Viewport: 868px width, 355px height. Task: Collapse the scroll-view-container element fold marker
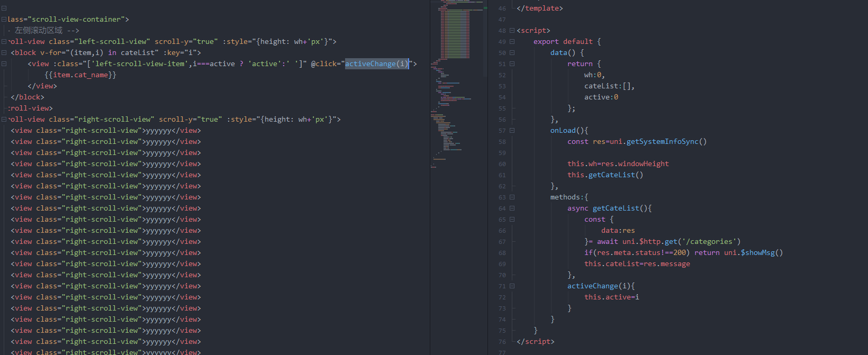tap(4, 20)
